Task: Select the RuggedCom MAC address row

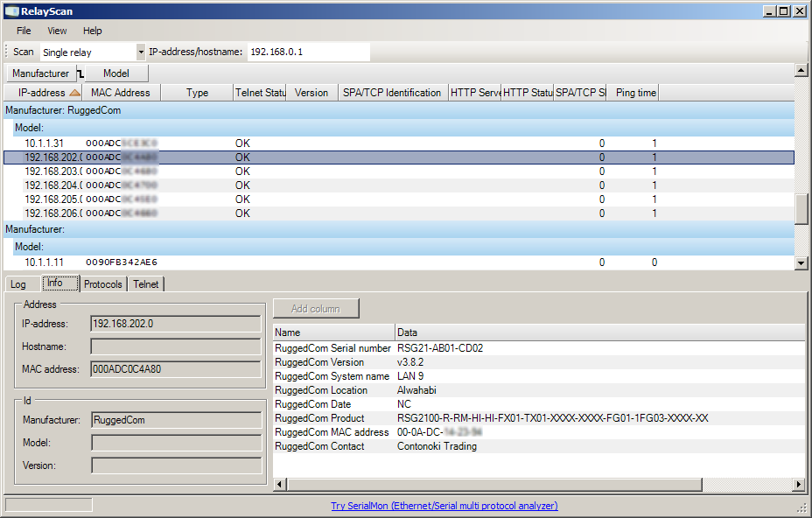Action: pyautogui.click(x=539, y=432)
